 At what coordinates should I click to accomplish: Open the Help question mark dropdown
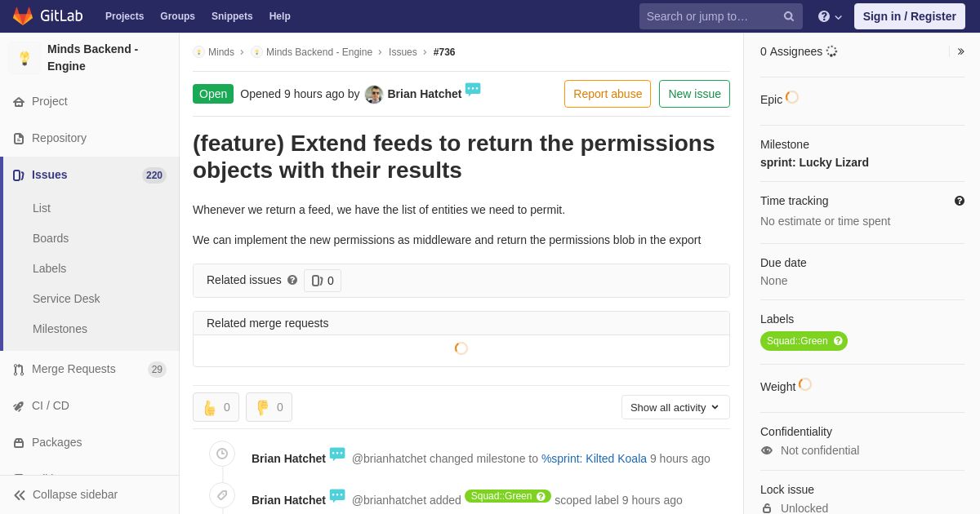pos(829,16)
